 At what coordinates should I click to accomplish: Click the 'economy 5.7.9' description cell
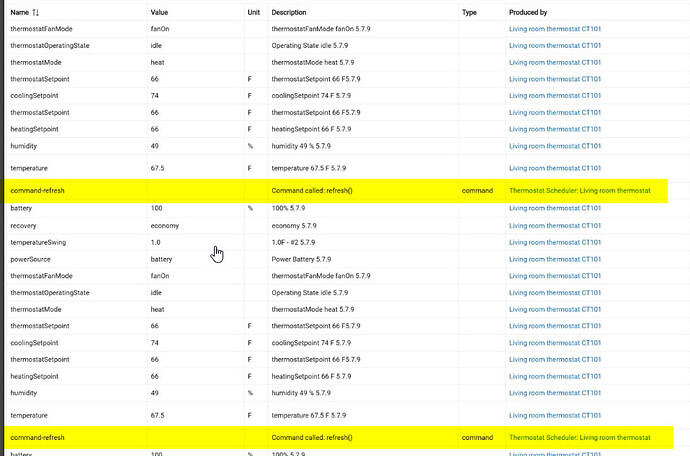pos(294,226)
